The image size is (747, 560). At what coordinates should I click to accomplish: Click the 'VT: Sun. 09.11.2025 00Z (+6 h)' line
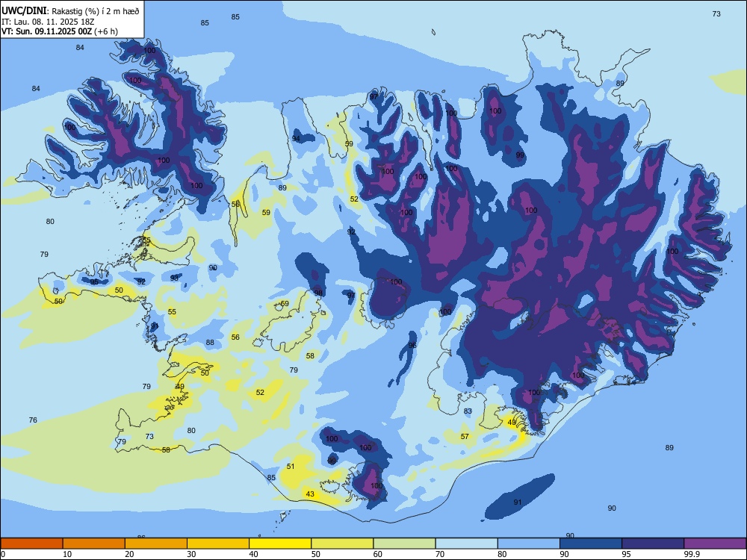[x=60, y=31]
